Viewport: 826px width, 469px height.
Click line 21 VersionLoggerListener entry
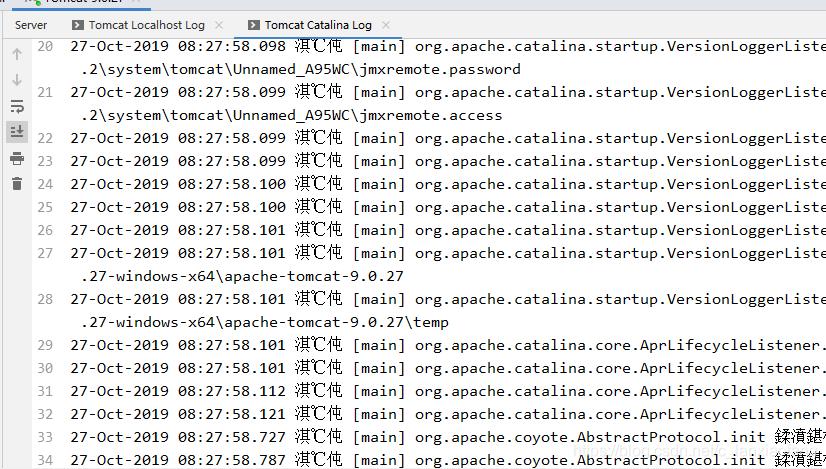tap(448, 93)
